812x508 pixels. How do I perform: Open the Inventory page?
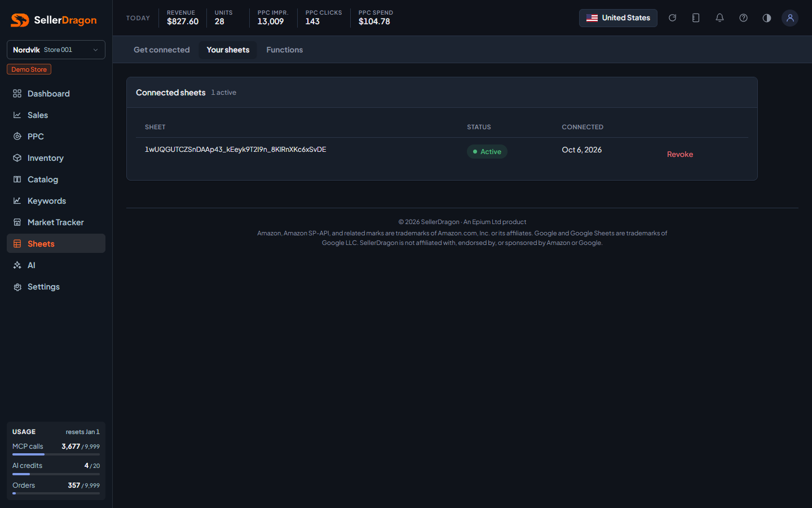point(56,158)
